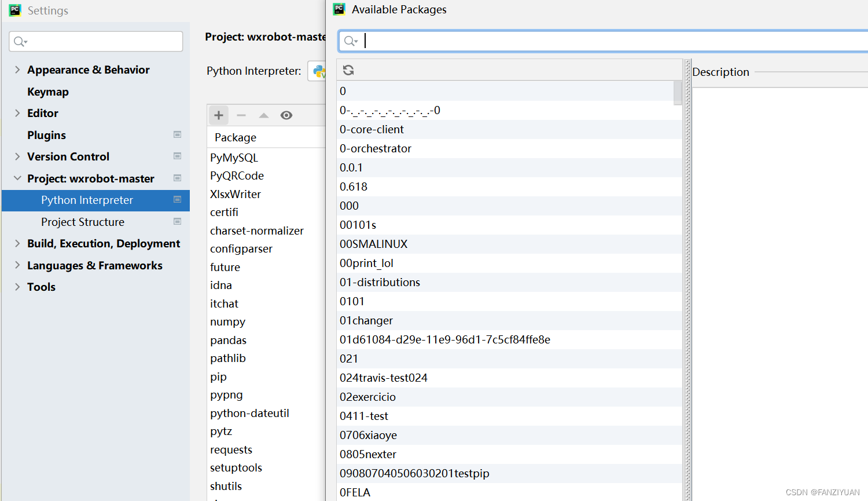Select installed package numpy
The width and height of the screenshot is (868, 501).
(x=227, y=321)
